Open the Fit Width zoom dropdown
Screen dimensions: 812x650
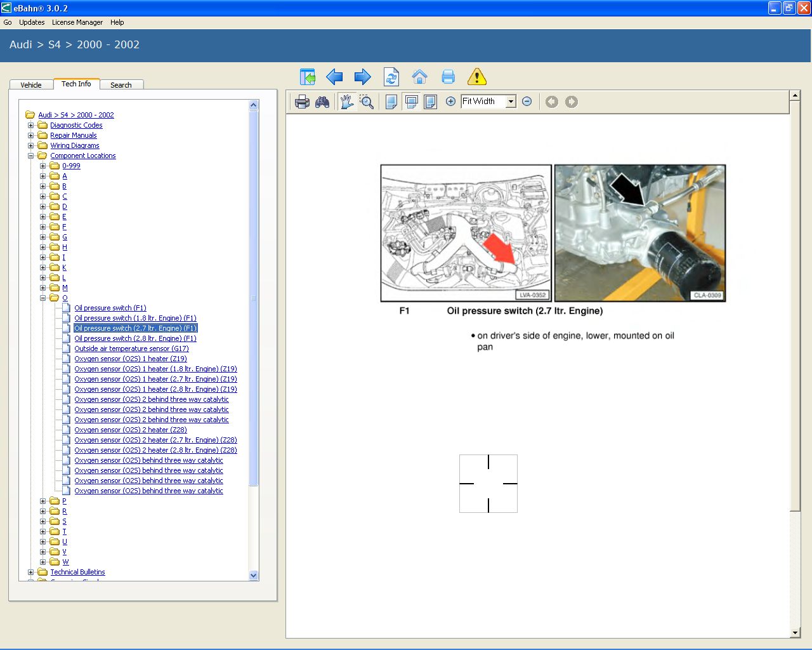point(511,102)
